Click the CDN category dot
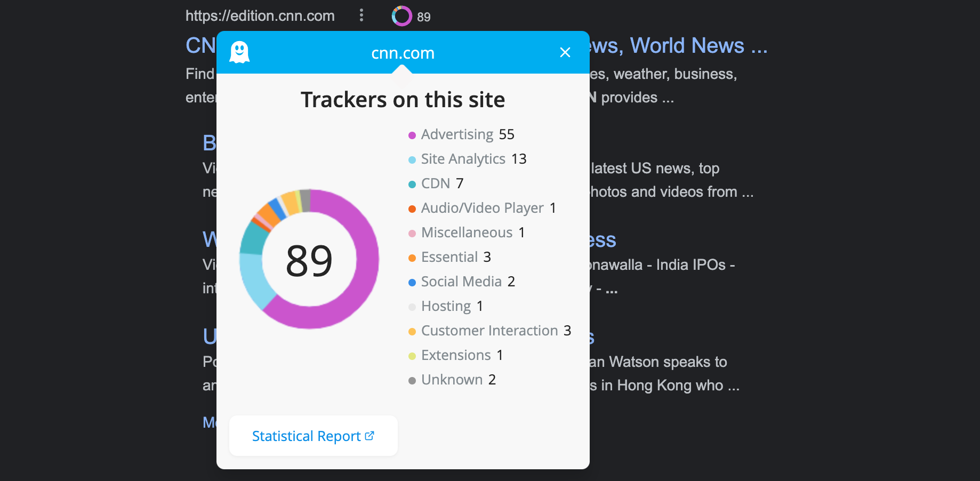The height and width of the screenshot is (481, 980). pyautogui.click(x=412, y=184)
